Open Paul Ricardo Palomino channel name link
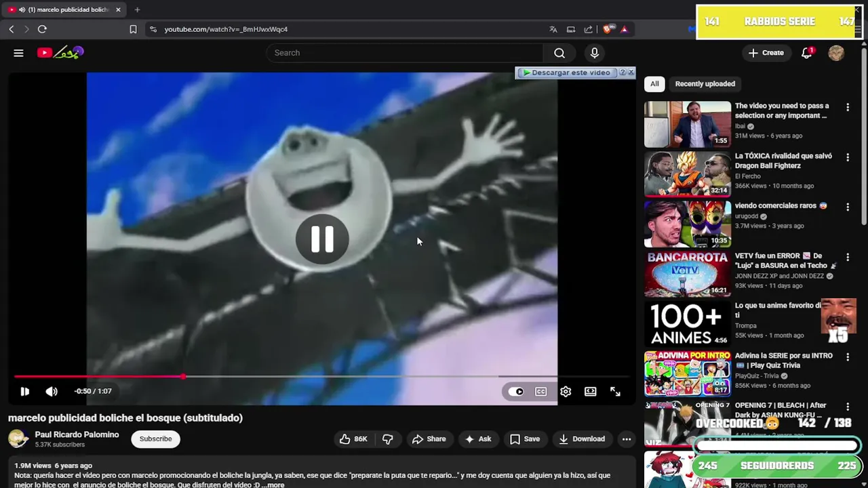The width and height of the screenshot is (868, 488). (77, 434)
